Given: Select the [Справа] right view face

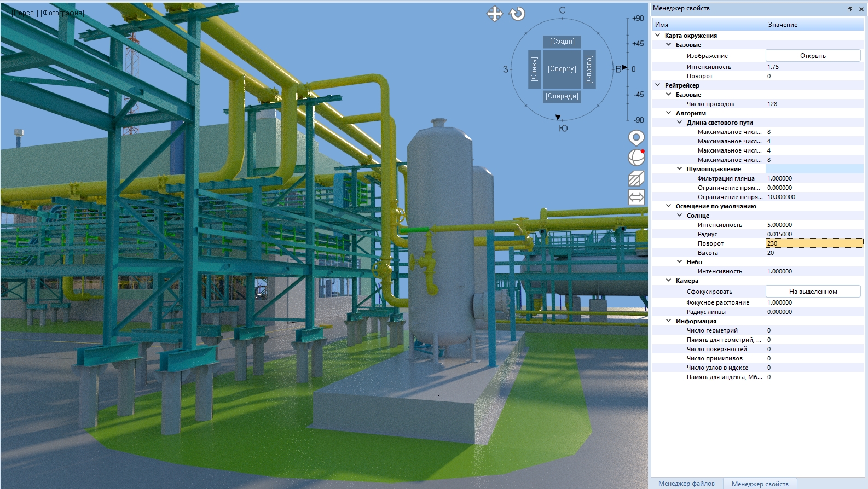Looking at the screenshot, I should pos(589,69).
